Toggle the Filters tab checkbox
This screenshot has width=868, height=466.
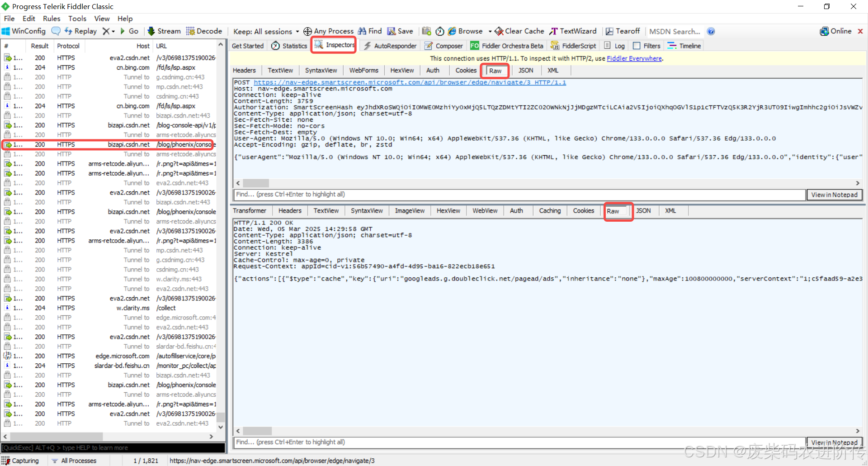tap(637, 46)
